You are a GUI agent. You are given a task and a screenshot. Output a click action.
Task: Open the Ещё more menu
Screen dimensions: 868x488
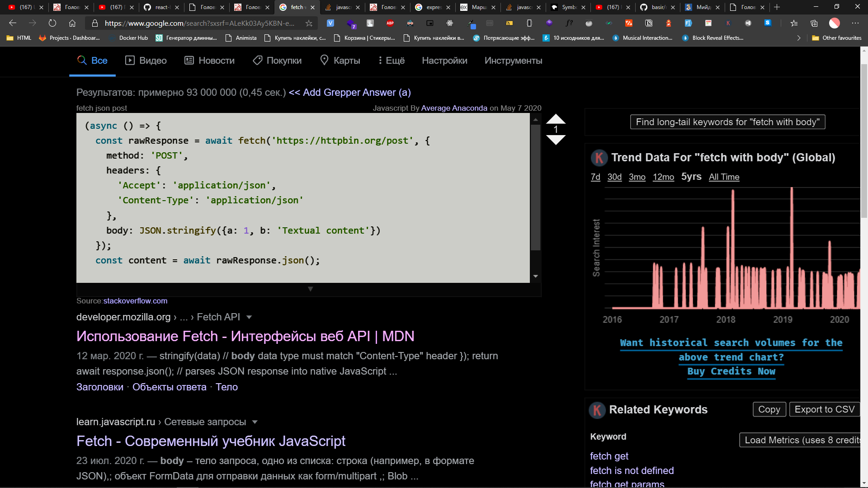[392, 61]
